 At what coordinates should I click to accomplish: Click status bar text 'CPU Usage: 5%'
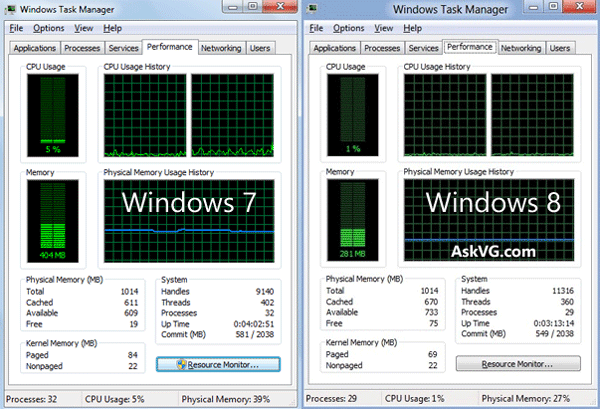(x=114, y=399)
